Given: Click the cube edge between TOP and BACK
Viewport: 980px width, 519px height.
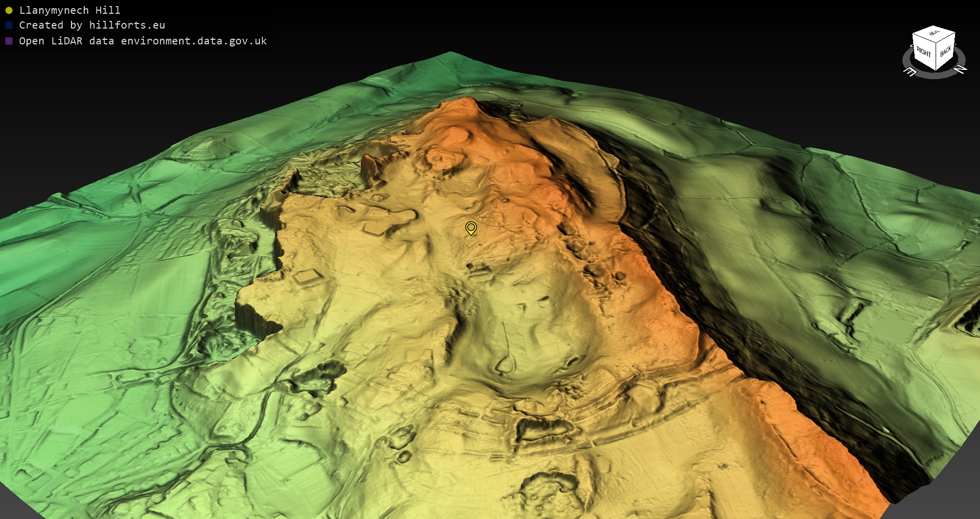Looking at the screenshot, I should point(946,39).
